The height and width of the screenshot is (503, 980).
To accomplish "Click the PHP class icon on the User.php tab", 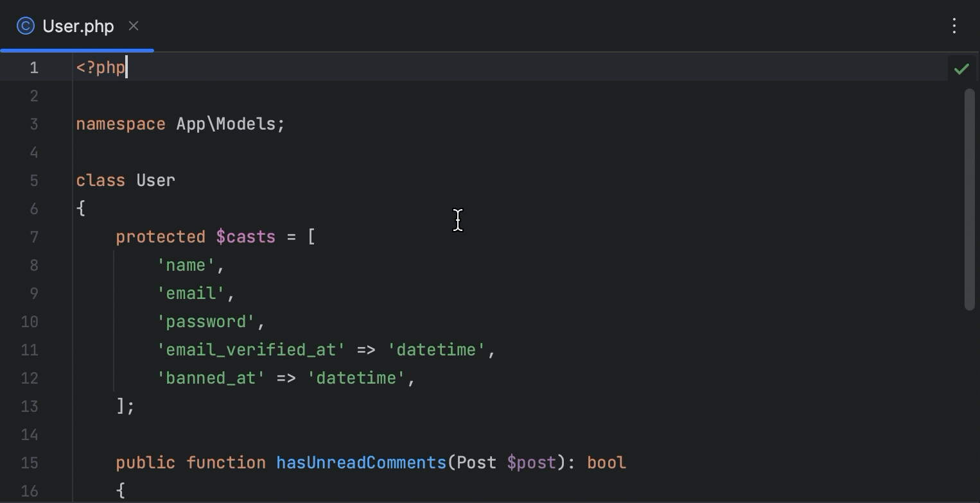I will (24, 26).
